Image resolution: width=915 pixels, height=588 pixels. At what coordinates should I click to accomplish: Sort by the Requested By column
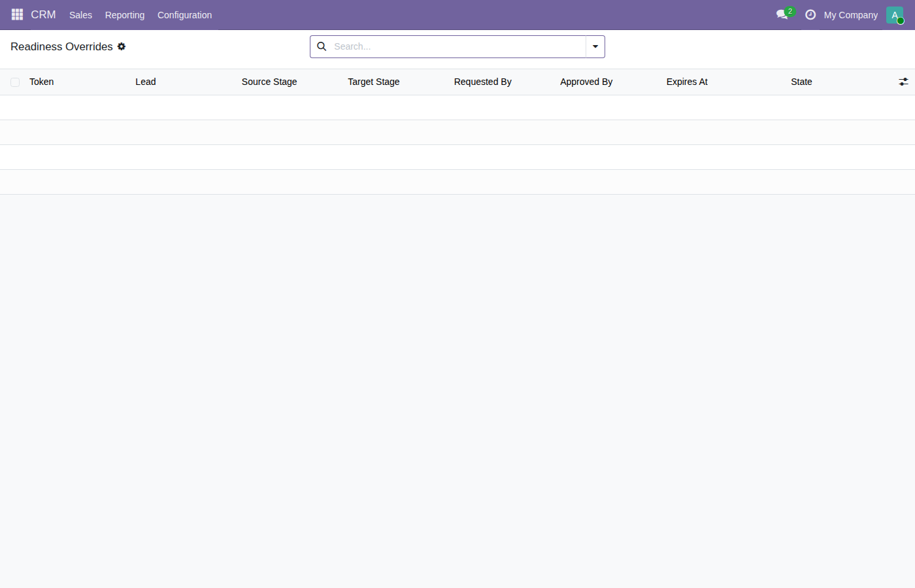point(483,82)
